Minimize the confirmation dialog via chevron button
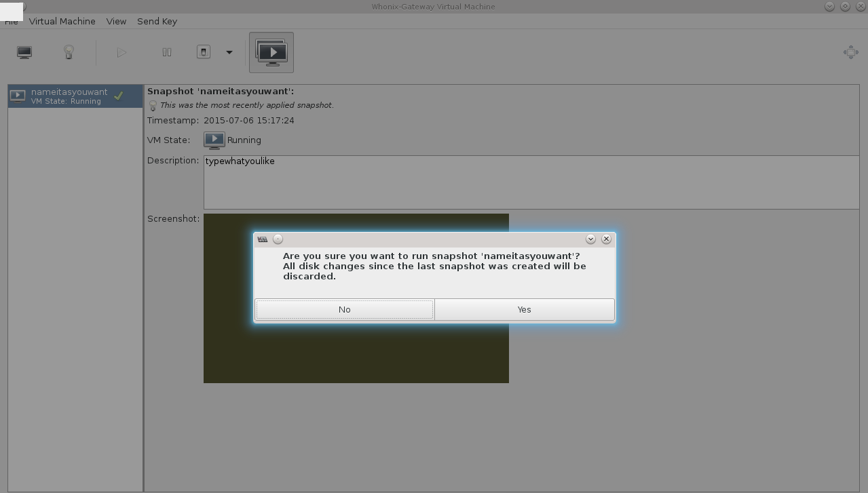The width and height of the screenshot is (868, 493). [x=590, y=239]
